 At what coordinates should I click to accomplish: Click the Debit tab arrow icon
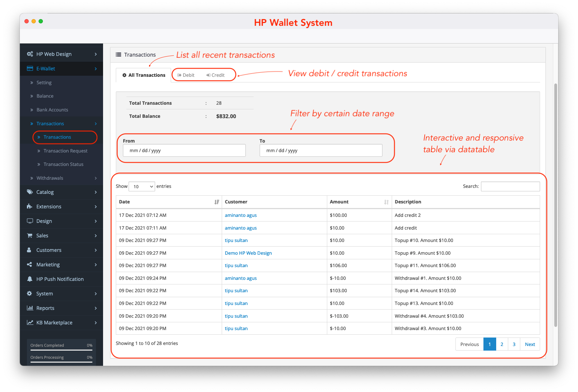click(x=179, y=75)
